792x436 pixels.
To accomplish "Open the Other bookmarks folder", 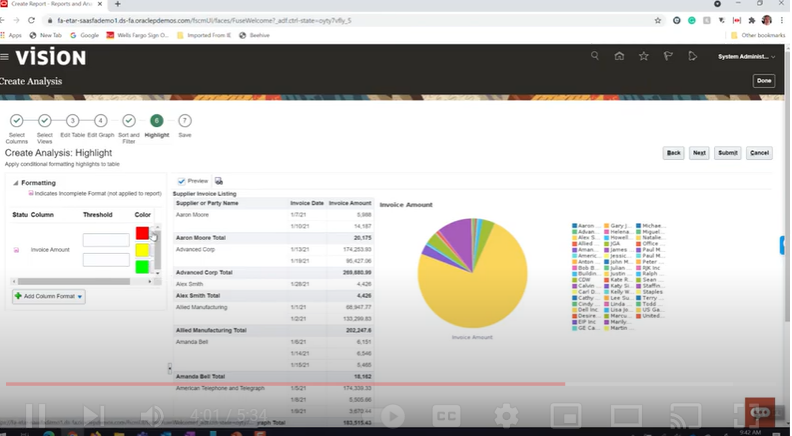I will [758, 35].
